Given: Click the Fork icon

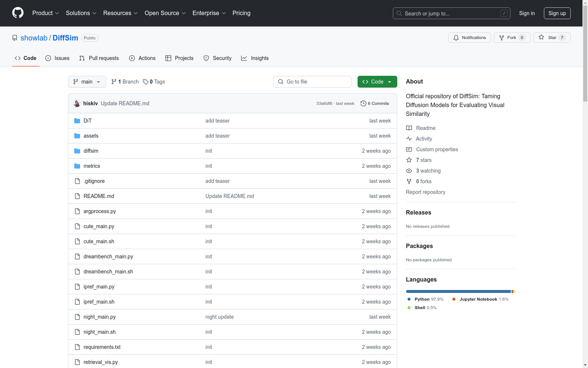Looking at the screenshot, I should (502, 38).
